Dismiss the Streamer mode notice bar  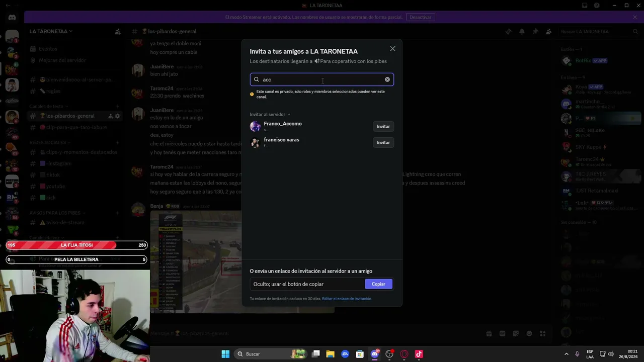[x=635, y=17]
